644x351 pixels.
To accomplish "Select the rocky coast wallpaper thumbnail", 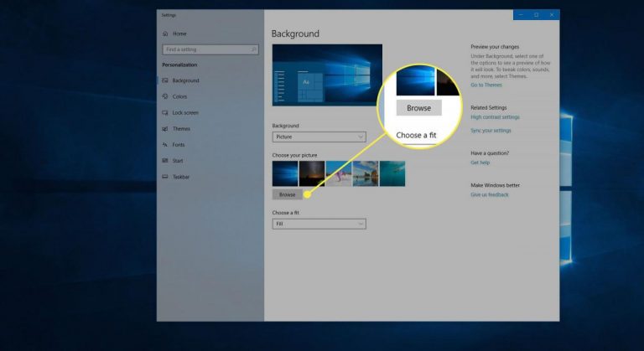I will click(366, 173).
